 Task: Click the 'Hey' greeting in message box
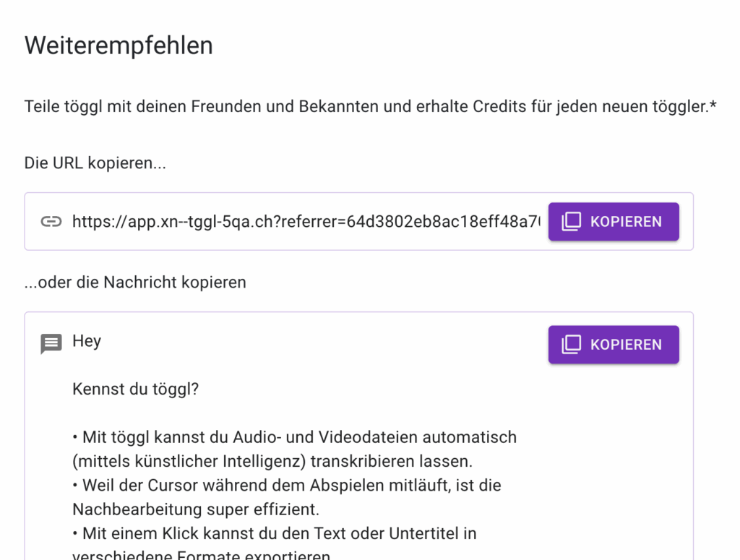pos(87,341)
